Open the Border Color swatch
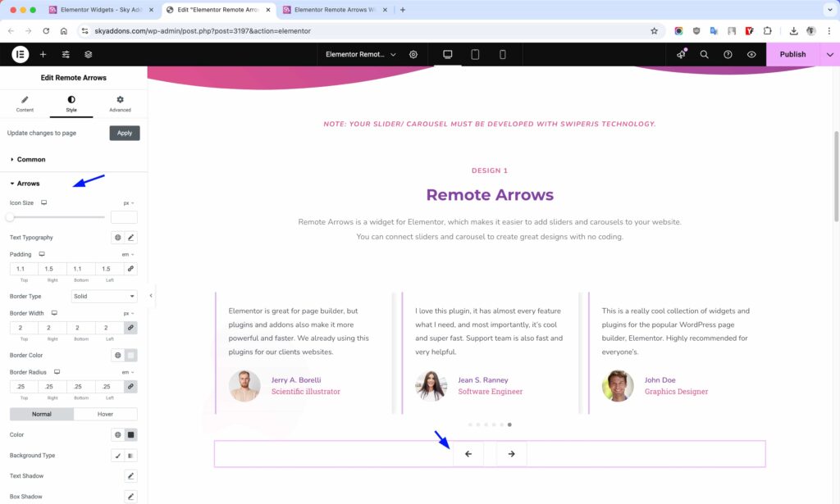The image size is (840, 504). (130, 355)
